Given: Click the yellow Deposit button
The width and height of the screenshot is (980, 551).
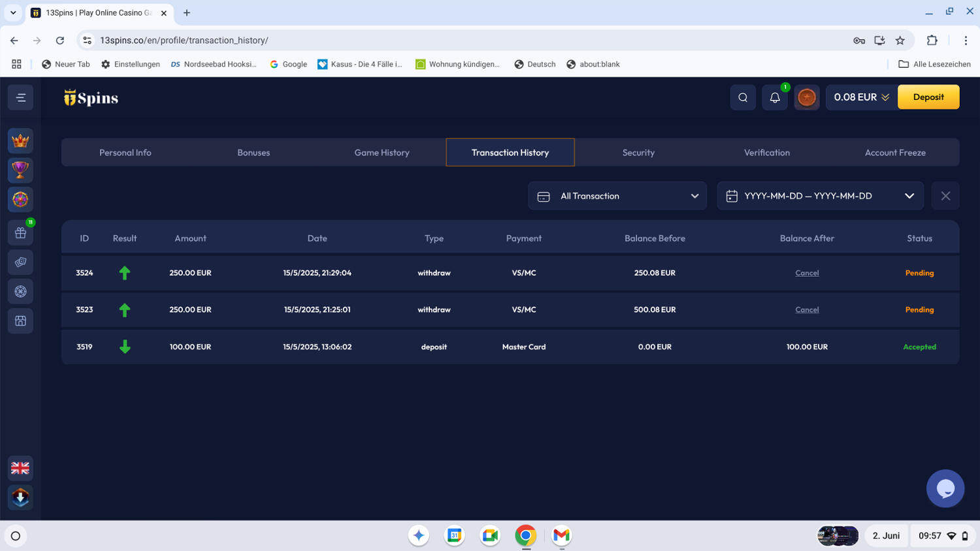Looking at the screenshot, I should 928,97.
